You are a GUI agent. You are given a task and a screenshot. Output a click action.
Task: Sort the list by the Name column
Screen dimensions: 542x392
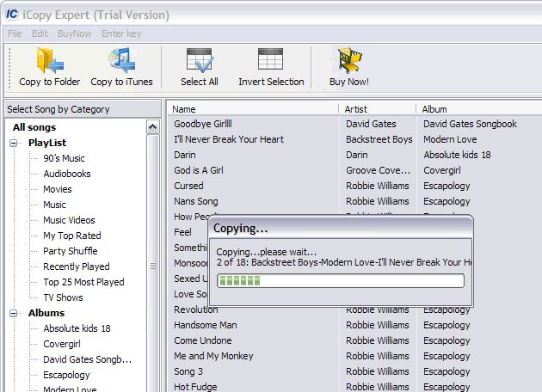click(254, 109)
